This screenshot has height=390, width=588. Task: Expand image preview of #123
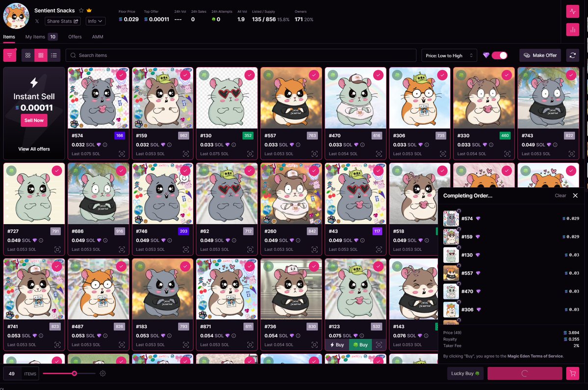click(x=379, y=345)
